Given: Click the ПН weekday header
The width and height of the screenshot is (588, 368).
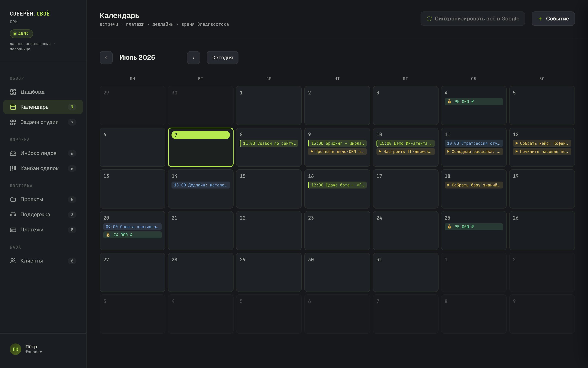Looking at the screenshot, I should tap(133, 79).
